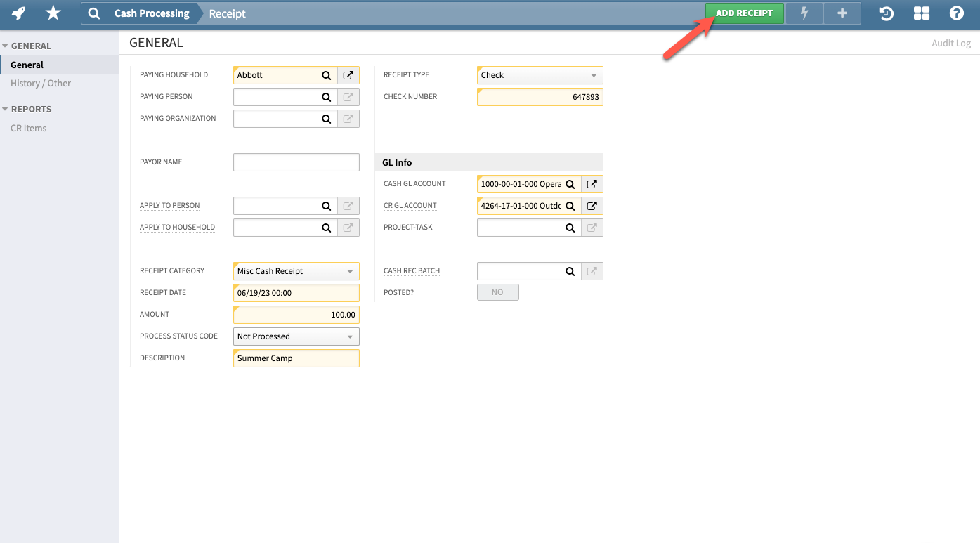The image size is (980, 543).
Task: Click the apps grid icon in the header
Action: pyautogui.click(x=921, y=13)
